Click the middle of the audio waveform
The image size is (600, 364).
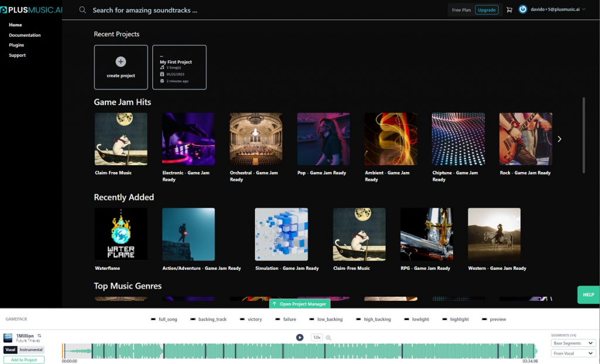[299, 351]
